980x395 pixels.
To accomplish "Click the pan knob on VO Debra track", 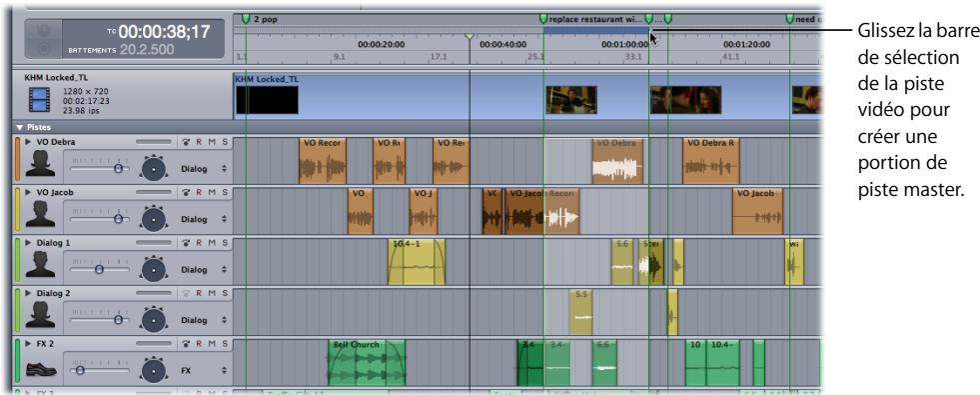I will pos(153,168).
